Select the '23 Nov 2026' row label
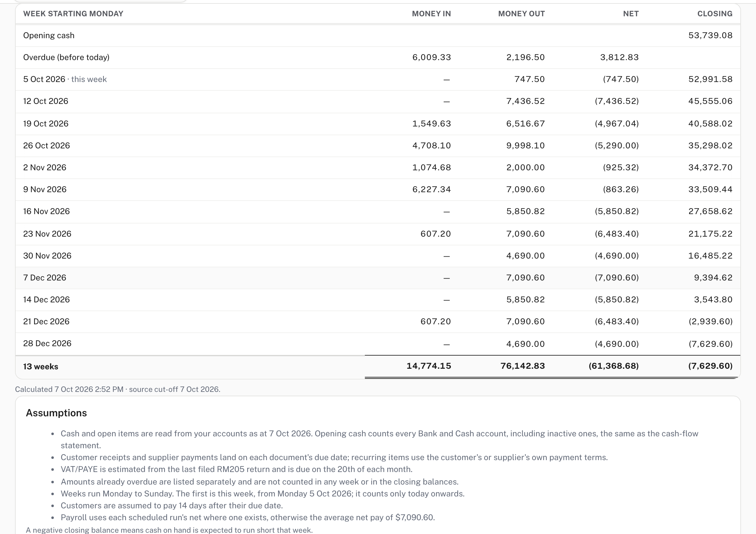This screenshot has width=756, height=534. (x=47, y=234)
